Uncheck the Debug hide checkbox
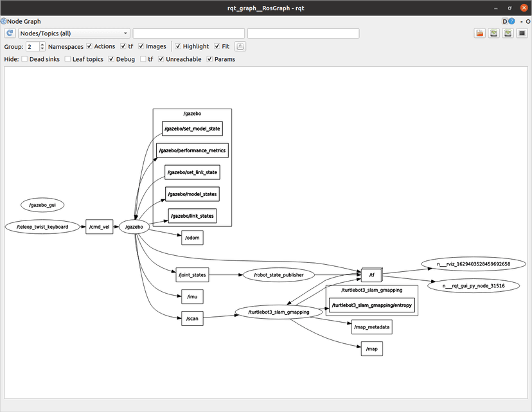Image resolution: width=532 pixels, height=412 pixels. pyautogui.click(x=111, y=59)
